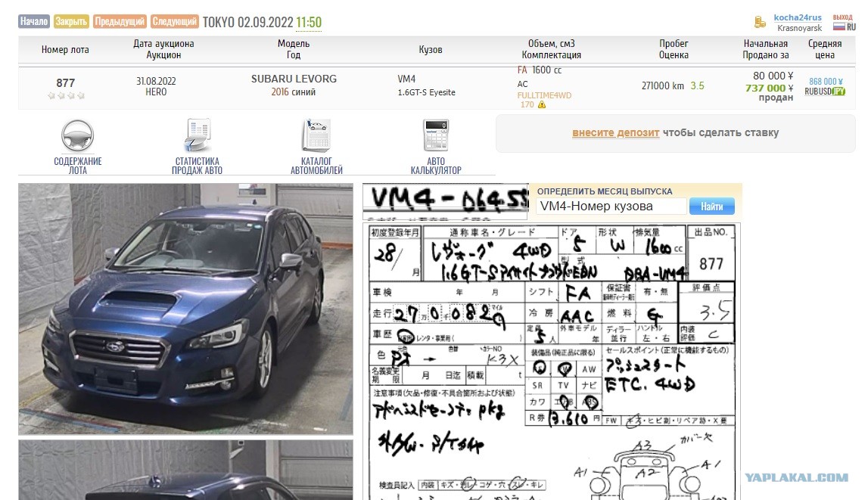Click the Кузов column header
This screenshot has width=868, height=500.
[431, 50]
